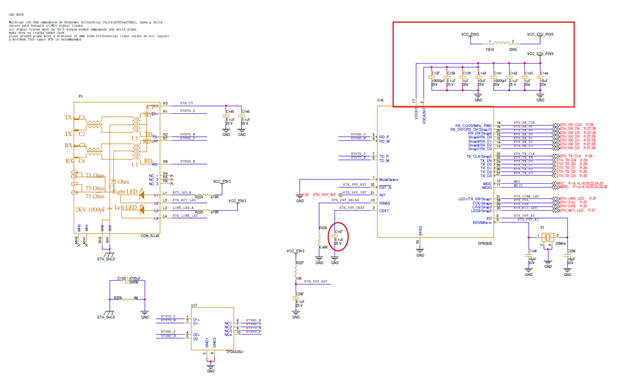640x376 pixels.
Task: Select the VCC_P3V3 power label above FB19
Action: click(x=470, y=35)
